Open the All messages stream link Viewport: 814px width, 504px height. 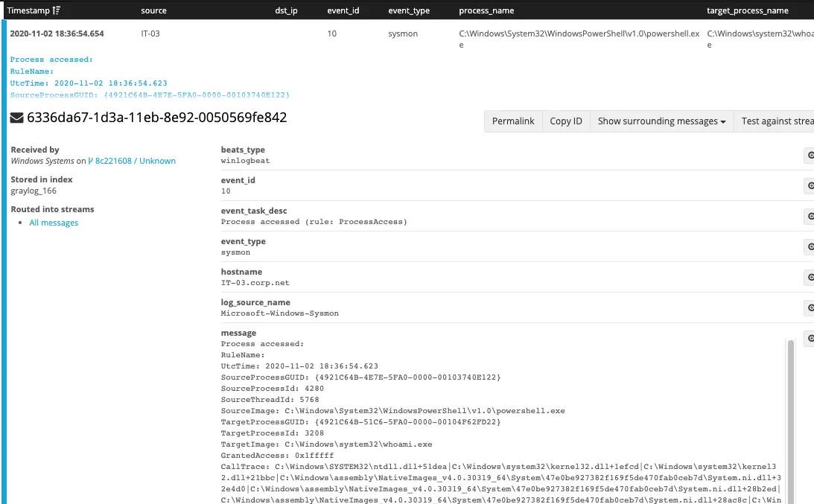coord(54,223)
